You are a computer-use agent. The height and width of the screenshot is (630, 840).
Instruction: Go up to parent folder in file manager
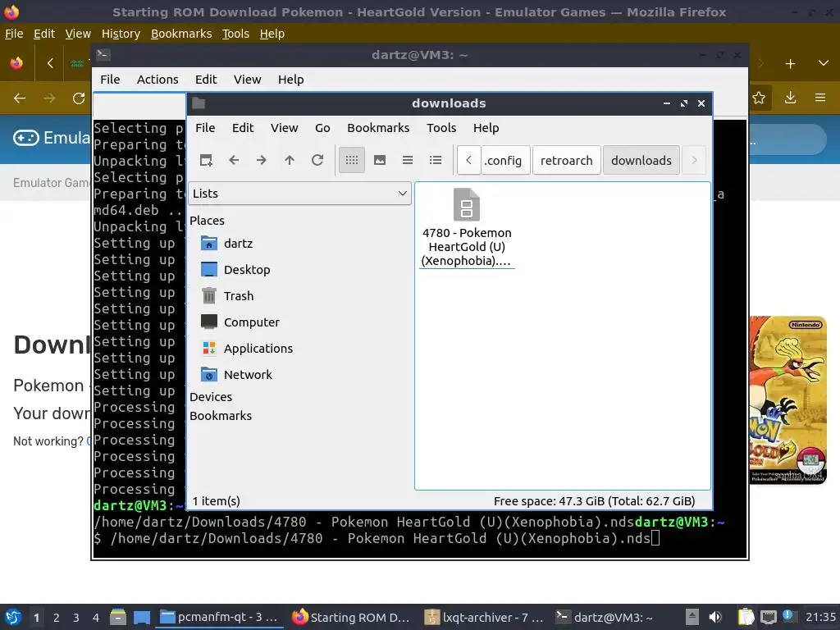[290, 160]
